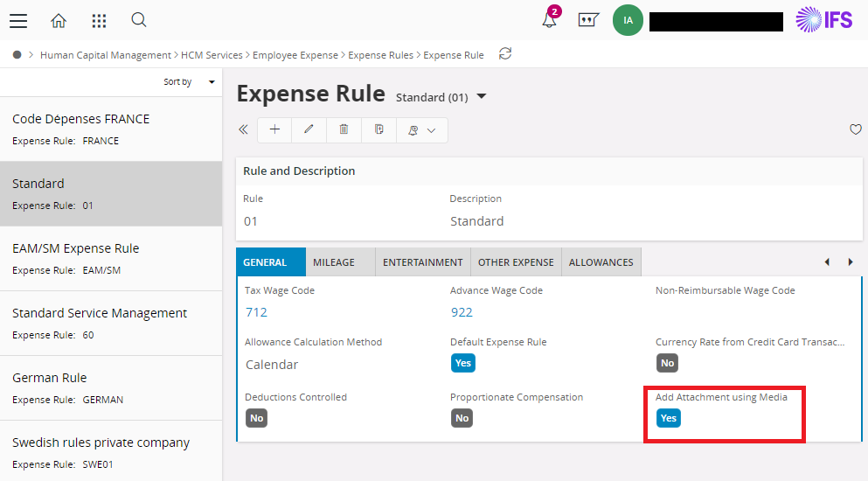Open the hamburger navigation menu
868x481 pixels.
pyautogui.click(x=17, y=20)
